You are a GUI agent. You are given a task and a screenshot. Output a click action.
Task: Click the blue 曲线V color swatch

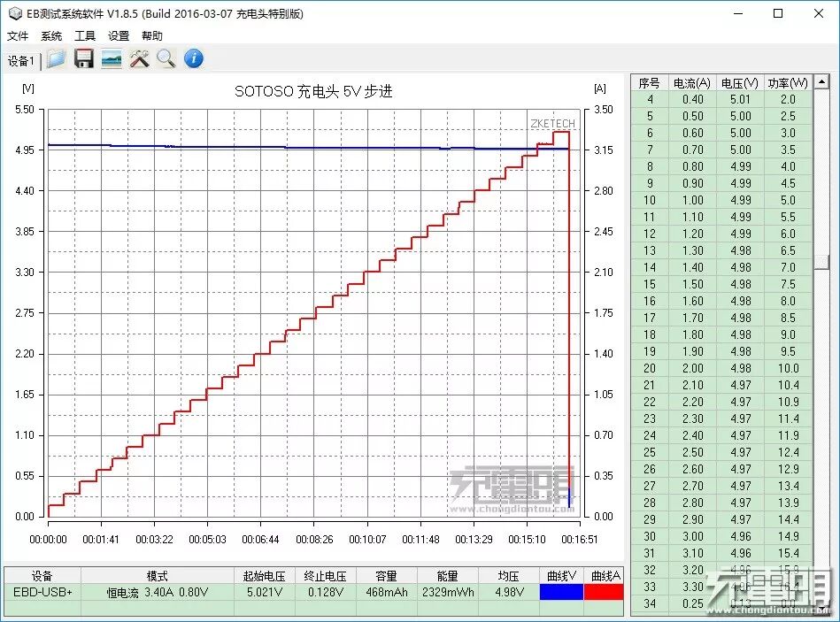click(561, 592)
